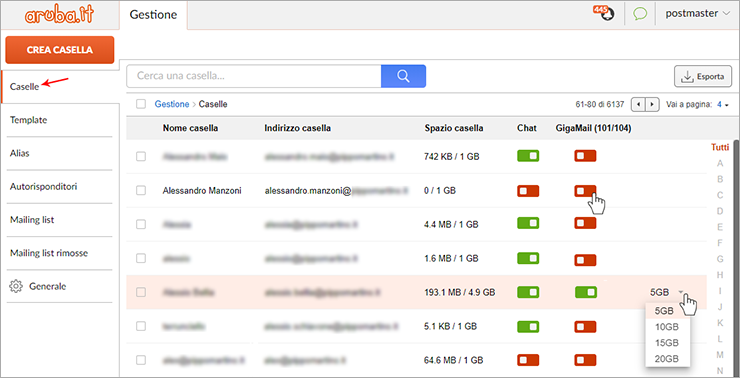Open the green chat bubble icon
740x378 pixels.
pyautogui.click(x=640, y=14)
